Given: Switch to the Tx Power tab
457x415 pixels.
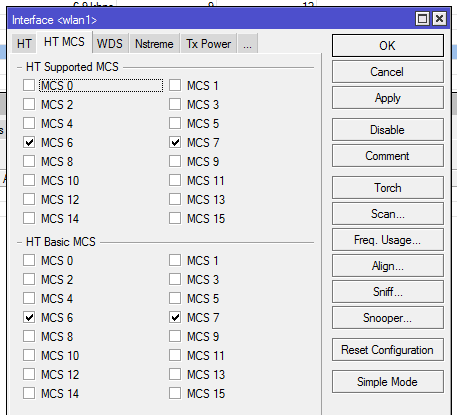Looking at the screenshot, I should tap(208, 44).
